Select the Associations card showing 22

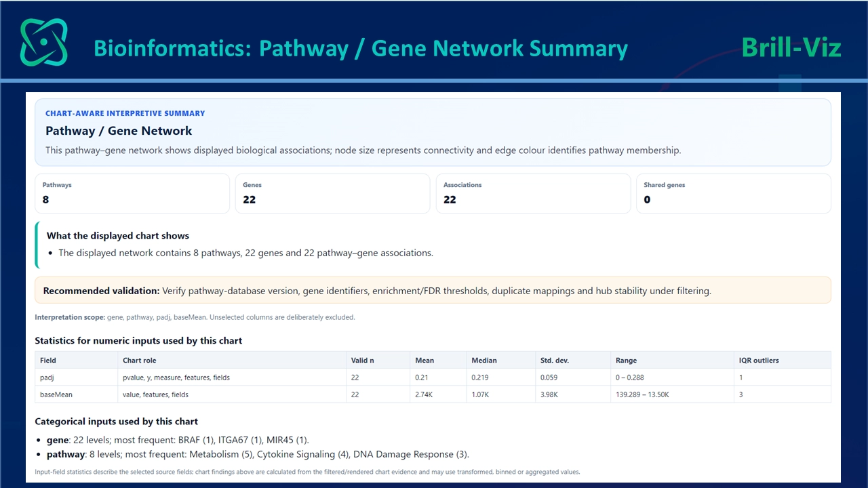tap(533, 194)
